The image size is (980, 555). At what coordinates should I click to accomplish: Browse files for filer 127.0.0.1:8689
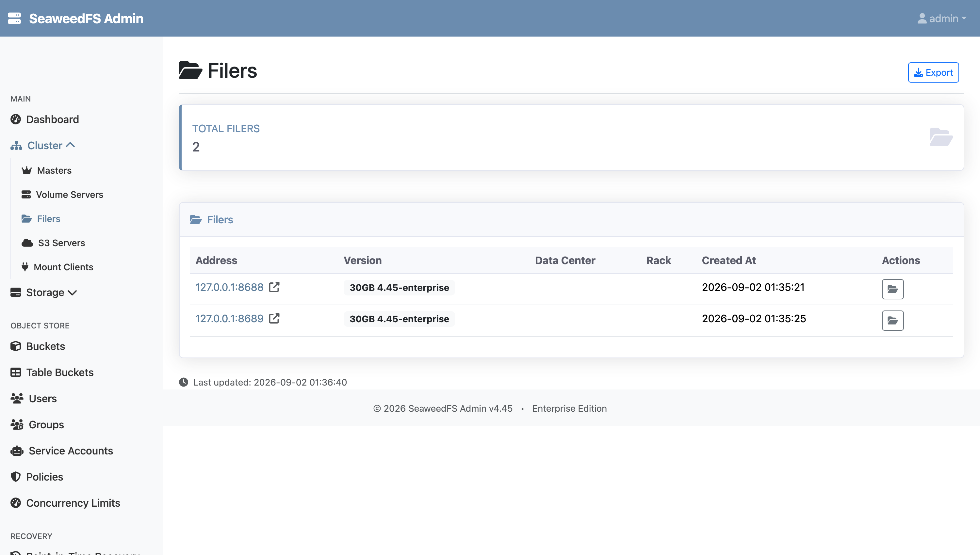click(893, 321)
